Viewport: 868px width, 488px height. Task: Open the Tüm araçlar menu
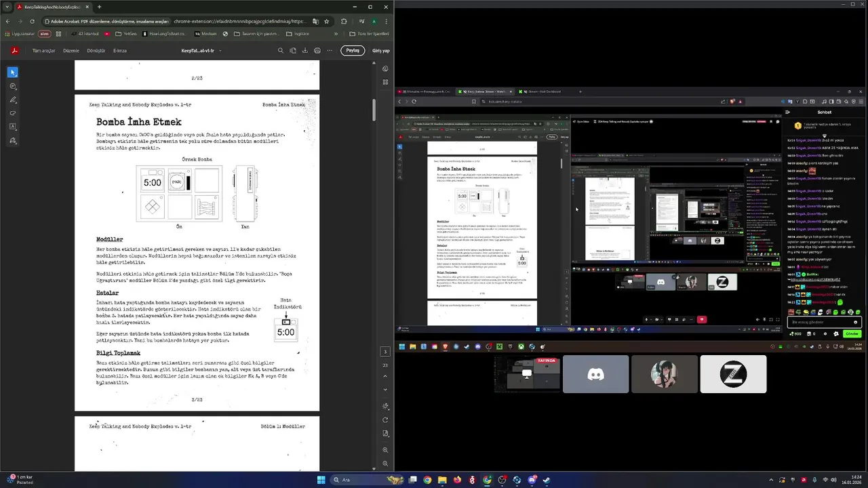pyautogui.click(x=44, y=51)
